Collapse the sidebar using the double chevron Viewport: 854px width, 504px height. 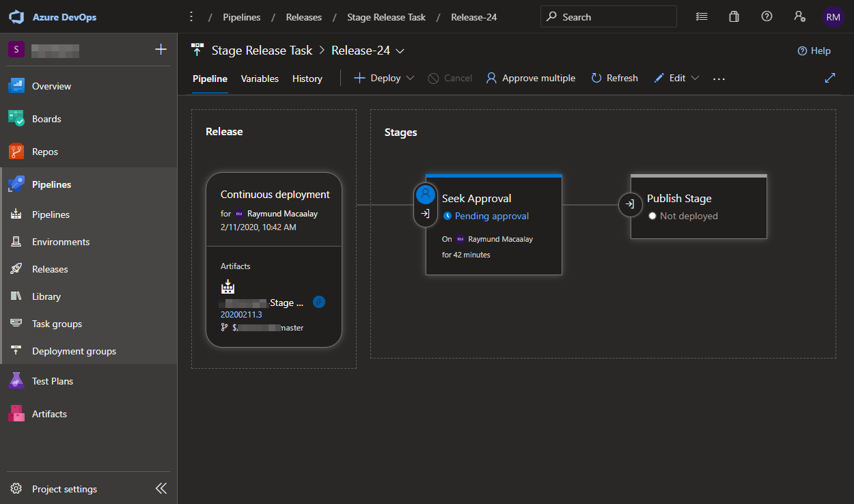(161, 488)
